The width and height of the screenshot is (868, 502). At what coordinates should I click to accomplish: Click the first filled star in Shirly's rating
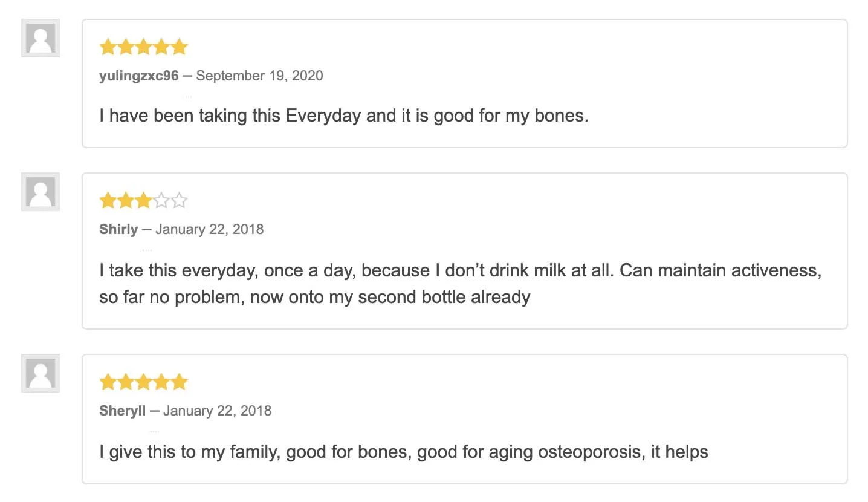point(108,200)
